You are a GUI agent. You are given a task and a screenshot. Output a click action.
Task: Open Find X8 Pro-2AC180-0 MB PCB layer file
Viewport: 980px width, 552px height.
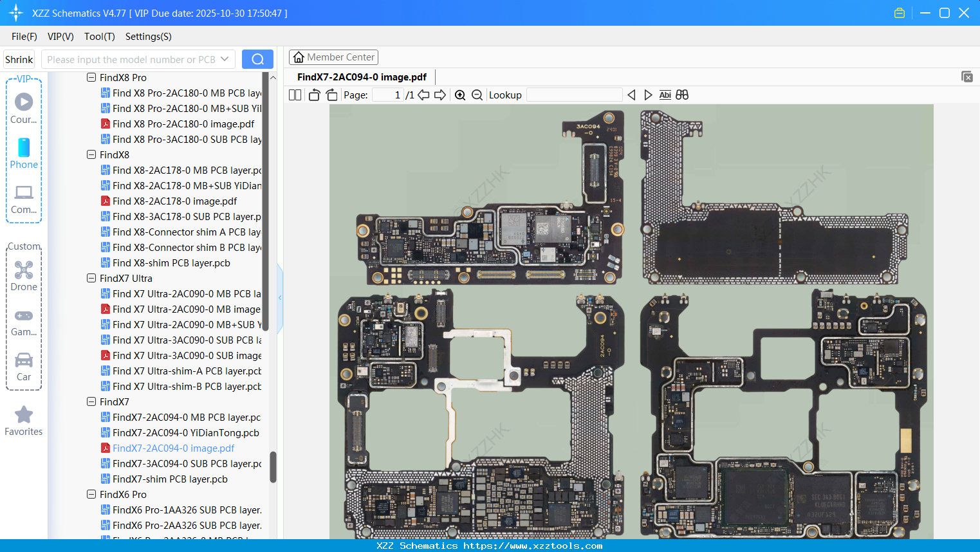tap(181, 93)
